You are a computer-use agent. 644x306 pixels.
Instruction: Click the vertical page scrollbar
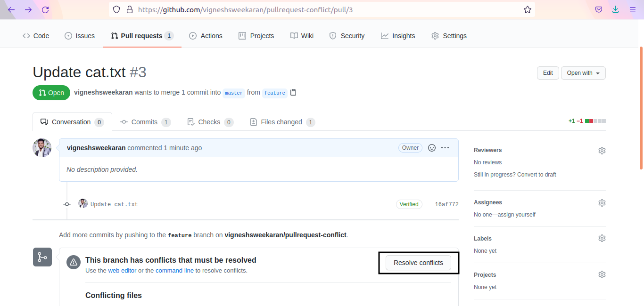(x=641, y=108)
